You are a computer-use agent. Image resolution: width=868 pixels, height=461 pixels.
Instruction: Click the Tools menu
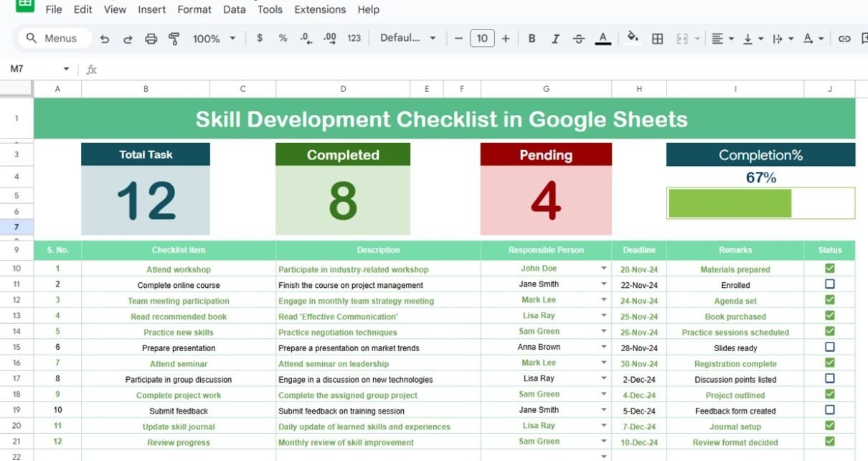(270, 9)
